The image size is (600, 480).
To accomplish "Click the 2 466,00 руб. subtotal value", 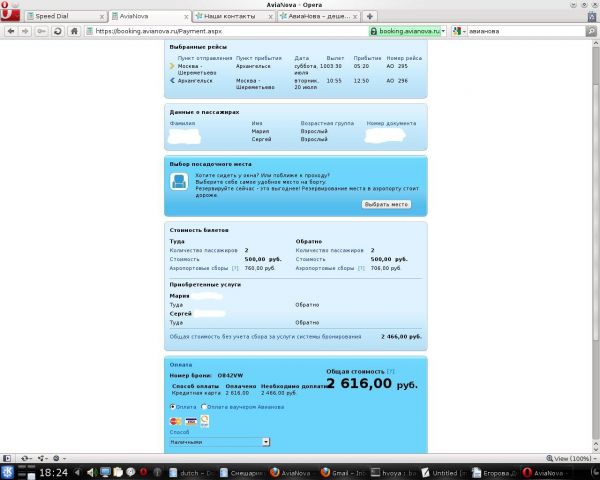I will [x=401, y=337].
